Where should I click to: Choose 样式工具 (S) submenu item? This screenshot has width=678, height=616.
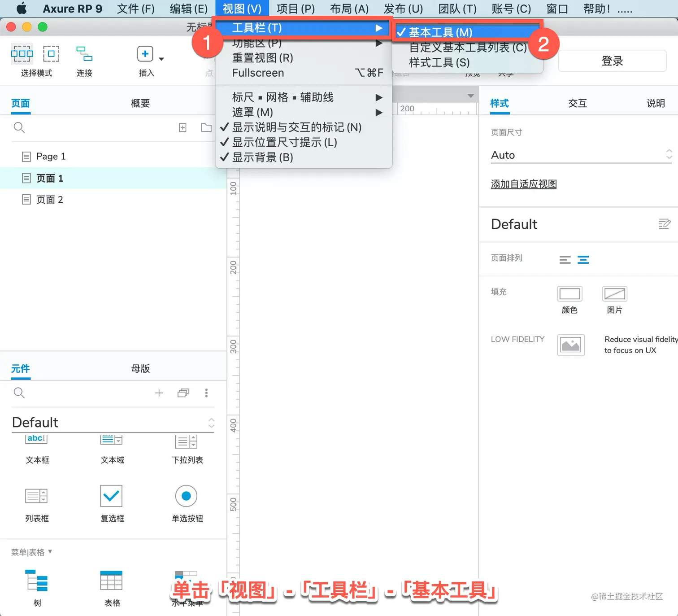tap(467, 62)
